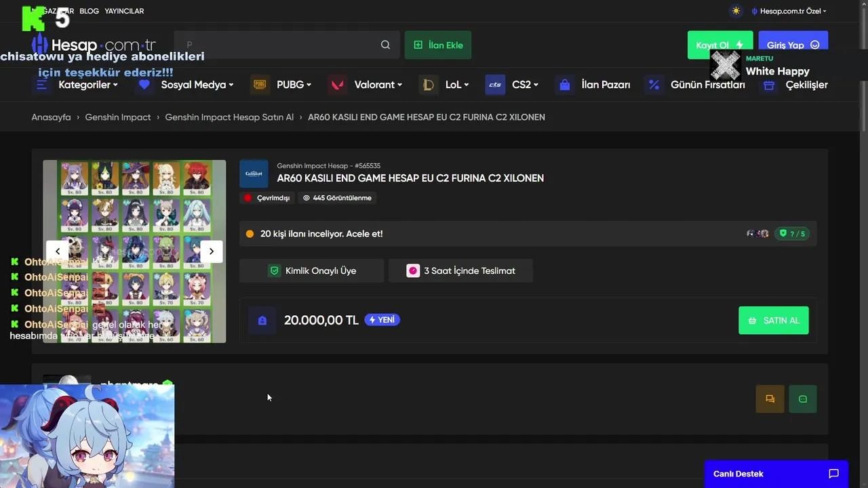Open the character roster listing thumbnail
The width and height of the screenshot is (868, 488).
coord(134,251)
